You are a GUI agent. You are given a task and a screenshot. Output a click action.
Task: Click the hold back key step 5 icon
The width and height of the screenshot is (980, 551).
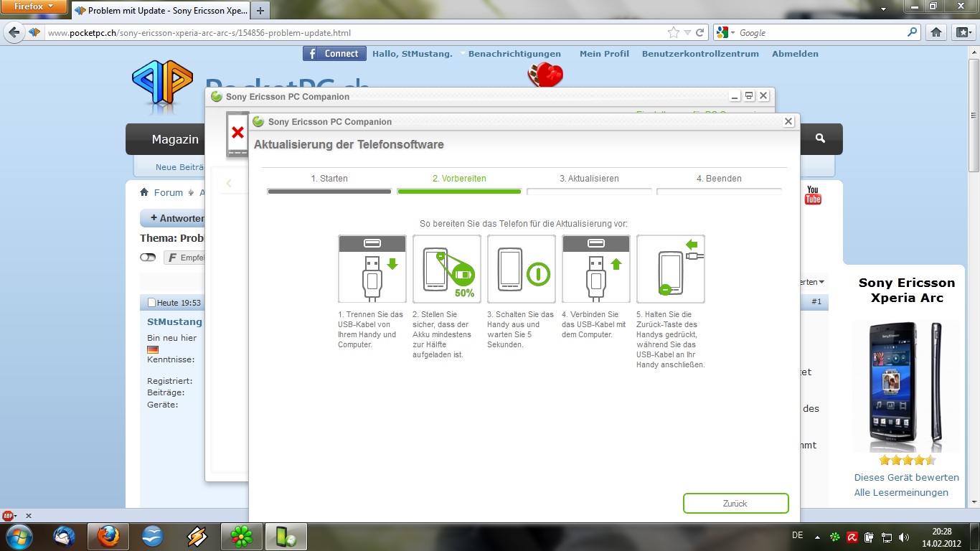coord(671,269)
